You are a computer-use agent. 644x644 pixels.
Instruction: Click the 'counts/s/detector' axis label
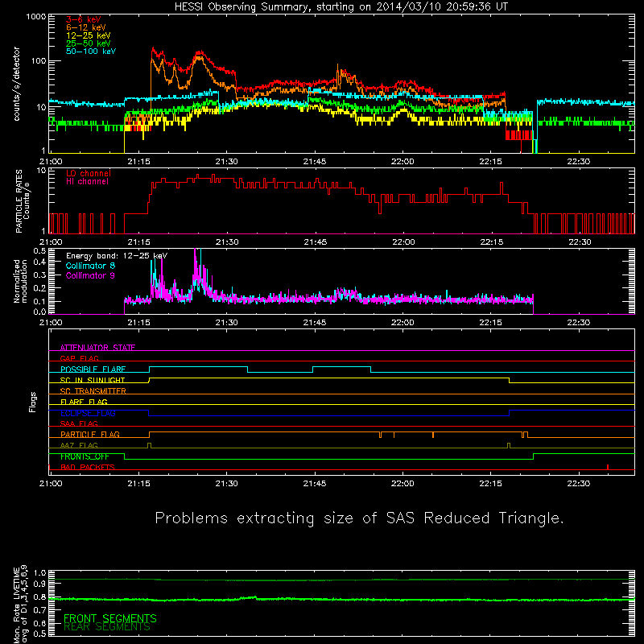17,84
